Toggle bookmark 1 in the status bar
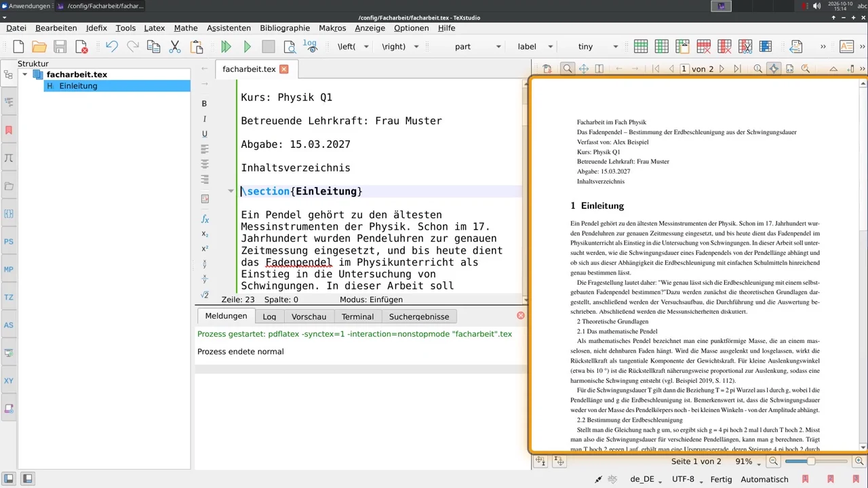 [806, 479]
